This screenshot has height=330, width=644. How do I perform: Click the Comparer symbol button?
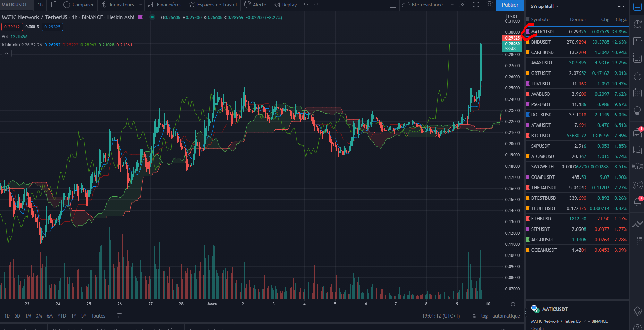click(x=79, y=5)
